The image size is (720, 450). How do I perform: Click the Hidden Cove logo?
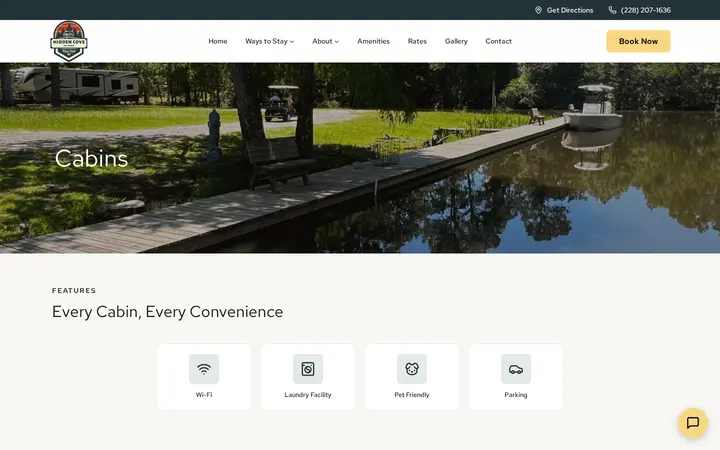coord(68,41)
